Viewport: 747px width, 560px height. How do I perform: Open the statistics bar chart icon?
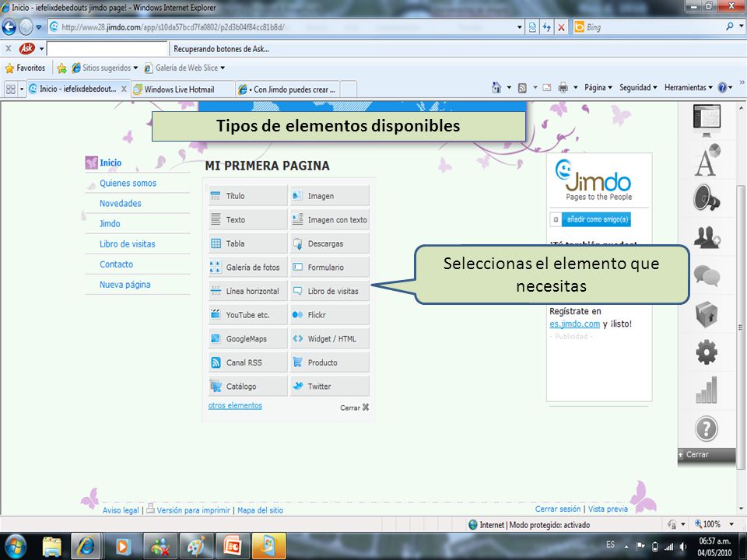(707, 390)
